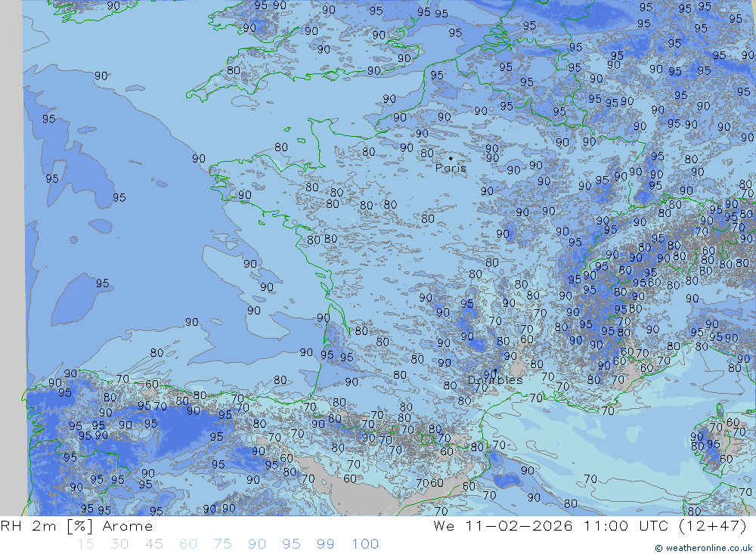Select the 30 value in the legend
The image size is (756, 554).
[x=119, y=544]
